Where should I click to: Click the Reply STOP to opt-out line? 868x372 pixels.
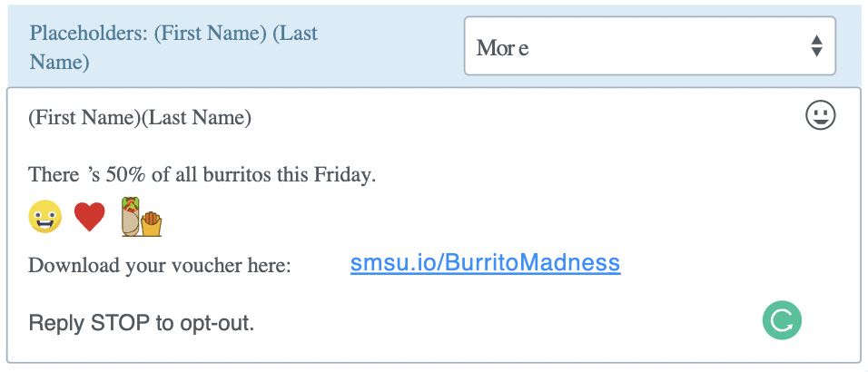coord(142,323)
